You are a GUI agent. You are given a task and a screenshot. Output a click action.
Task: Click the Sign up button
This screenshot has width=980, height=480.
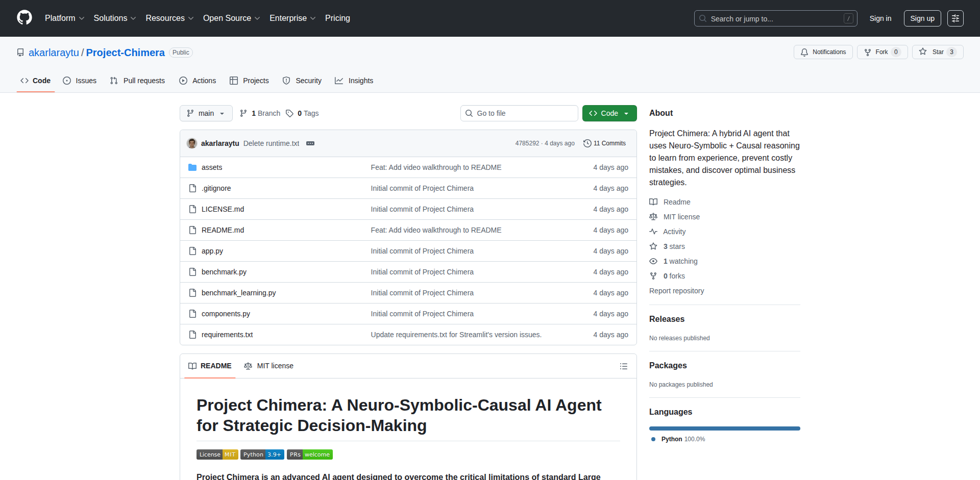(922, 18)
